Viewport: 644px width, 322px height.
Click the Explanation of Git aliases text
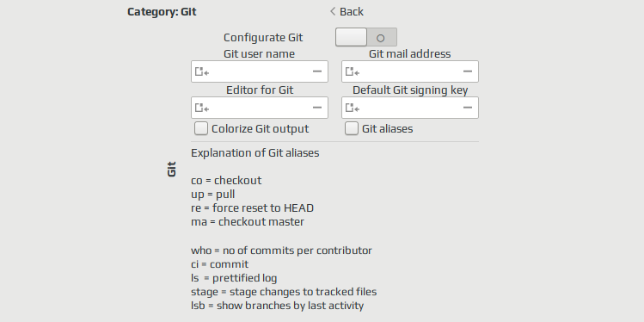[255, 153]
